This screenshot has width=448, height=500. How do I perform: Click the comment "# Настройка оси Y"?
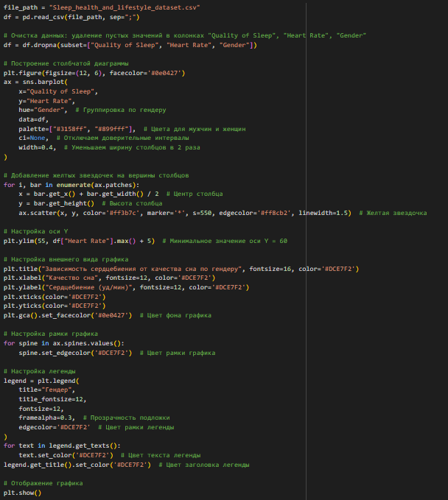[36, 232]
